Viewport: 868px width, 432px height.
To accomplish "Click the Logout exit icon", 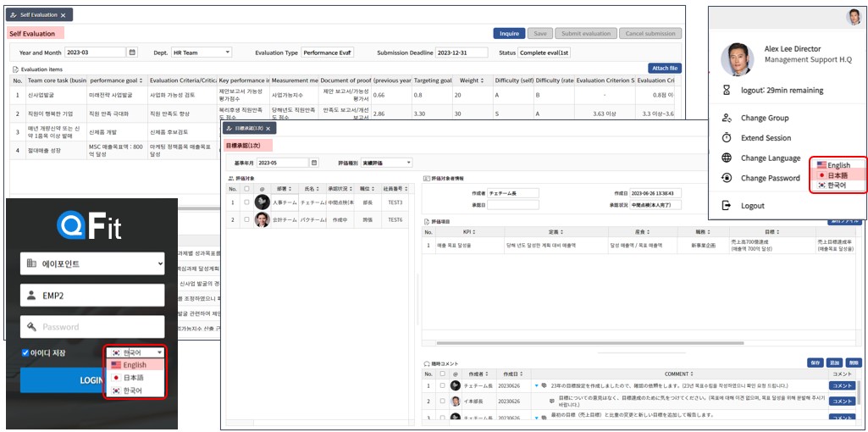I will click(726, 205).
